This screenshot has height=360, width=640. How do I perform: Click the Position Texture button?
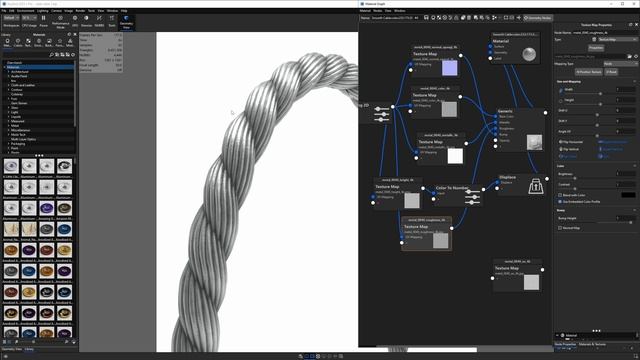[x=589, y=72]
